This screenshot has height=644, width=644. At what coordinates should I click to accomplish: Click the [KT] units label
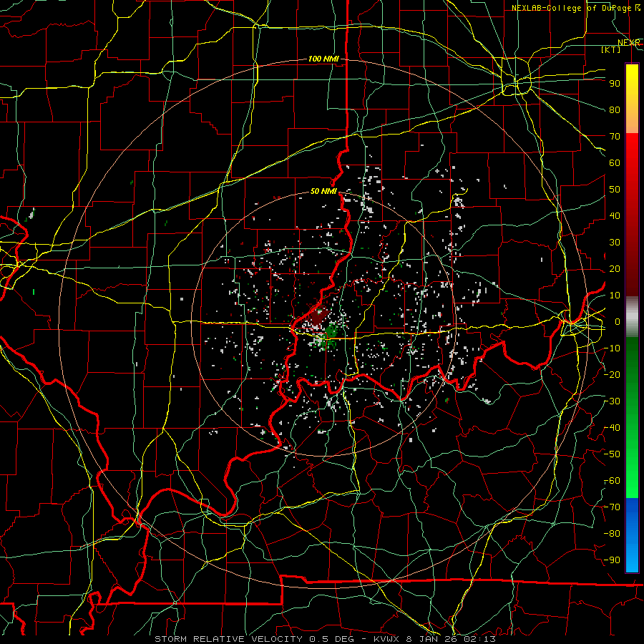point(611,49)
